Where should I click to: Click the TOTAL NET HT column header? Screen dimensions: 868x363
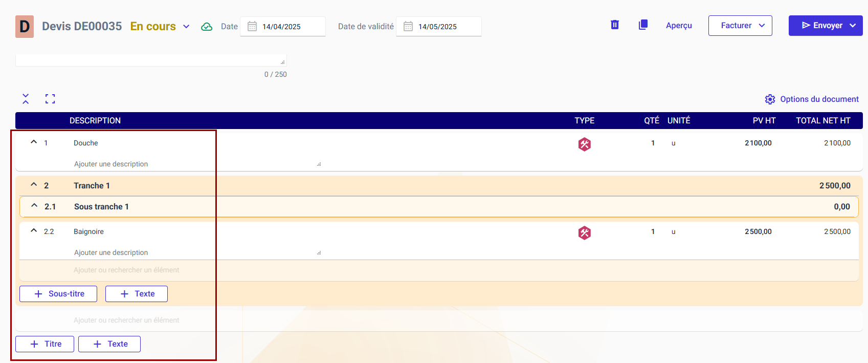click(x=823, y=120)
